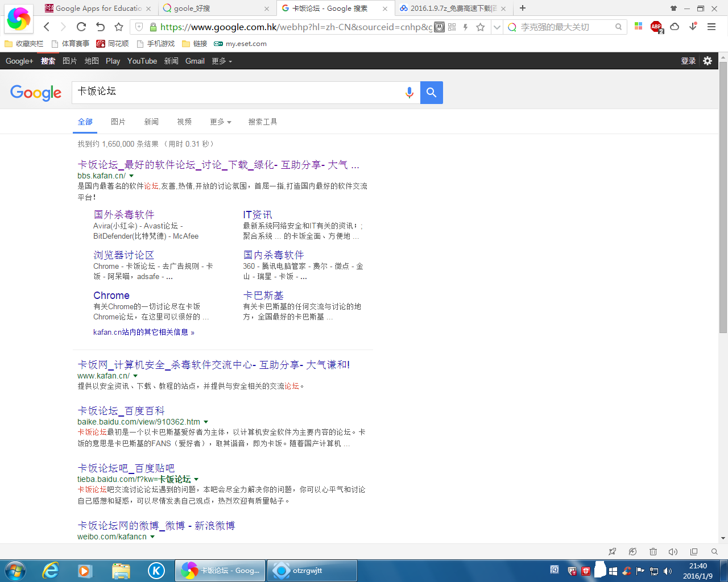The image size is (728, 582).
Task: Open 搜索工具 search tools
Action: tap(263, 122)
